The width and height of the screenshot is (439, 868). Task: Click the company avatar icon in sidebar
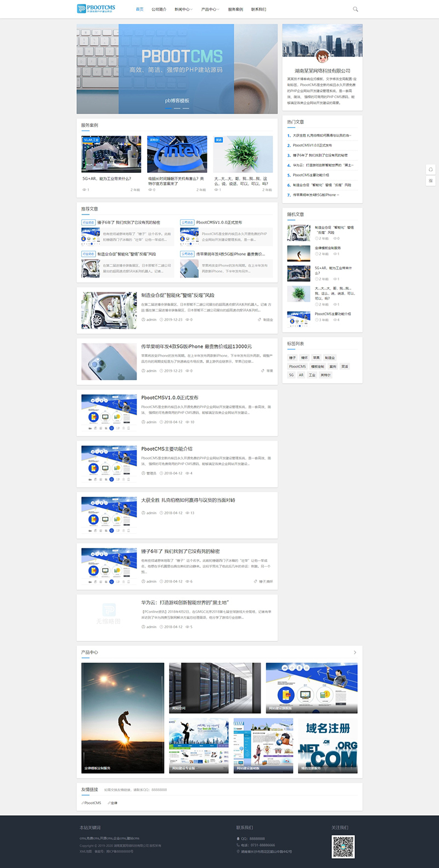click(322, 56)
